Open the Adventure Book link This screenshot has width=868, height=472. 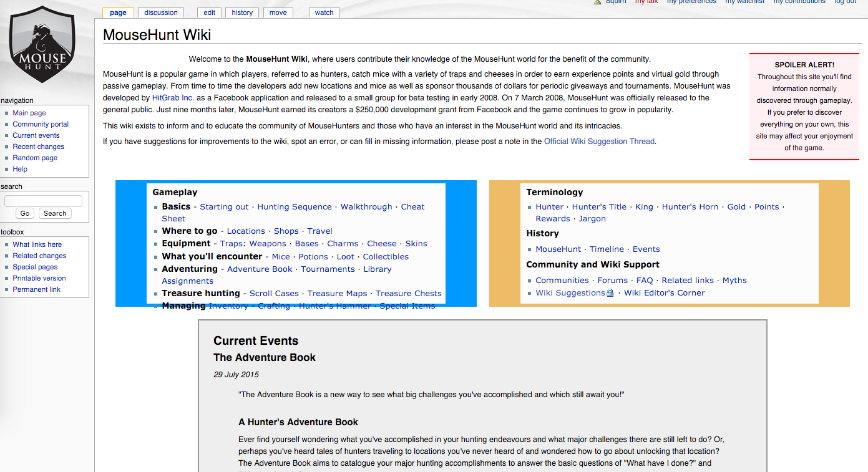coord(260,269)
